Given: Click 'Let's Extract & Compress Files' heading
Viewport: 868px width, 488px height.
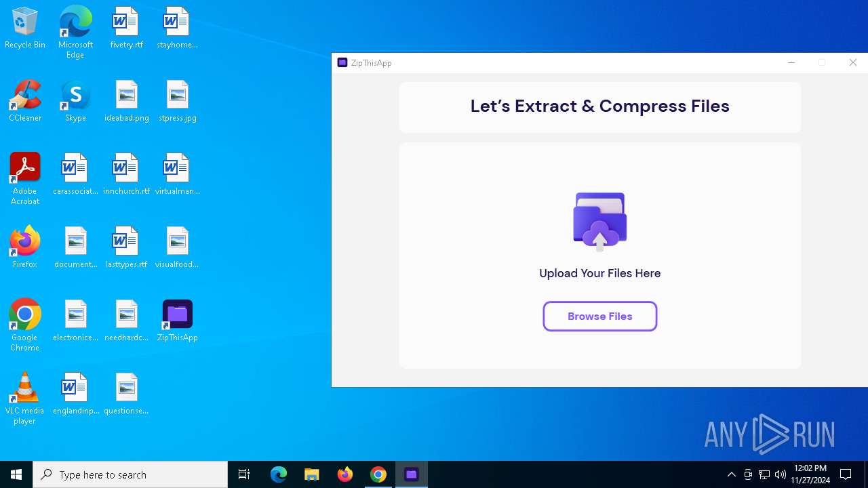Looking at the screenshot, I should pos(599,106).
